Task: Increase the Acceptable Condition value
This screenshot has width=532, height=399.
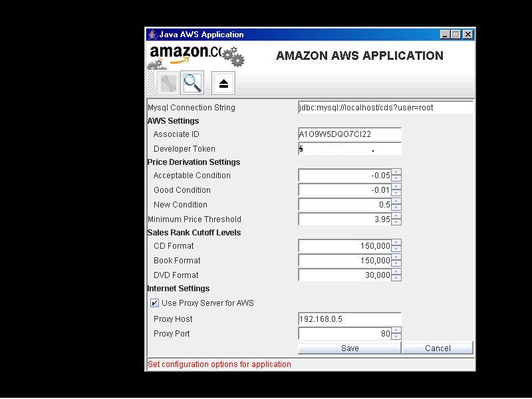Action: 396,172
